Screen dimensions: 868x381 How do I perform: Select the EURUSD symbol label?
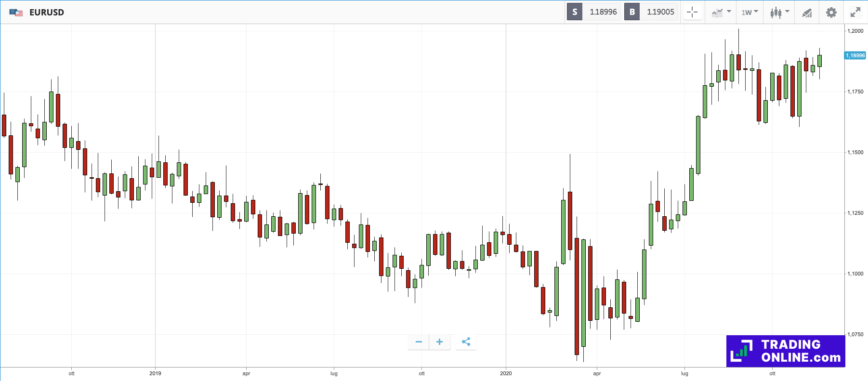pyautogui.click(x=47, y=12)
